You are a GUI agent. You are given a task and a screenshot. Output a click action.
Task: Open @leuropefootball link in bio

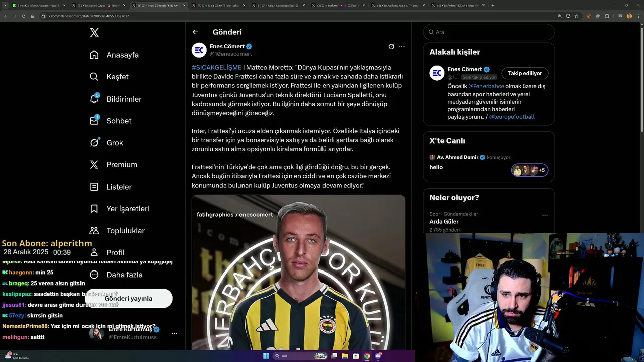[512, 117]
